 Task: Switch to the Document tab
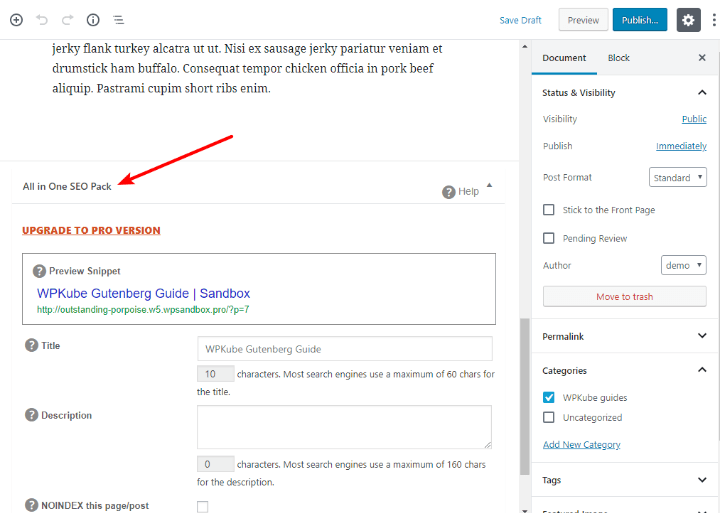(x=564, y=58)
